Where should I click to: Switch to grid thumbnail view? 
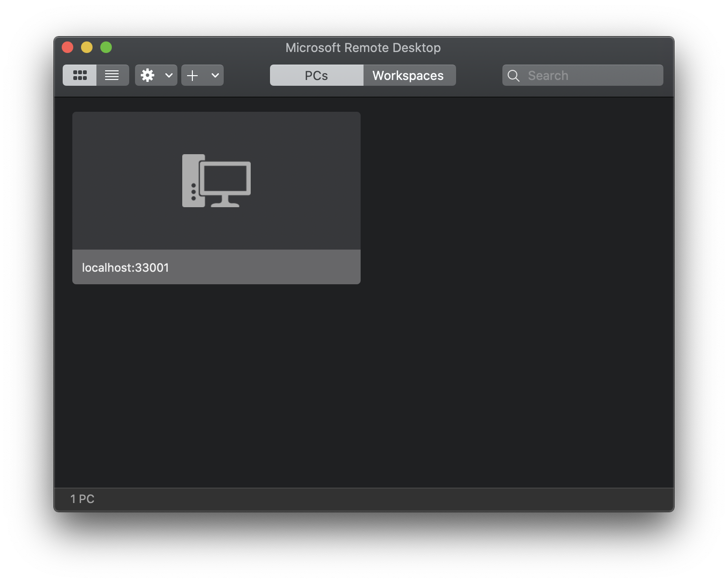tap(80, 75)
